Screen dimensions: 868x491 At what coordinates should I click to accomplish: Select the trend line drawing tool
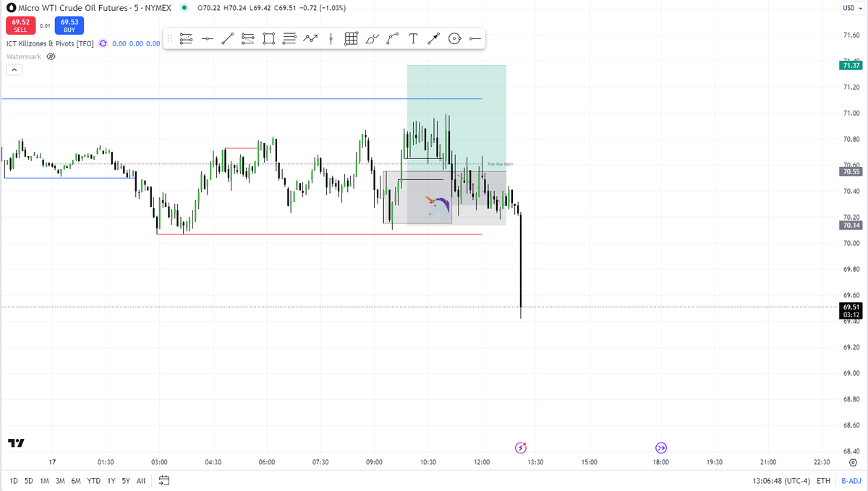pyautogui.click(x=227, y=39)
